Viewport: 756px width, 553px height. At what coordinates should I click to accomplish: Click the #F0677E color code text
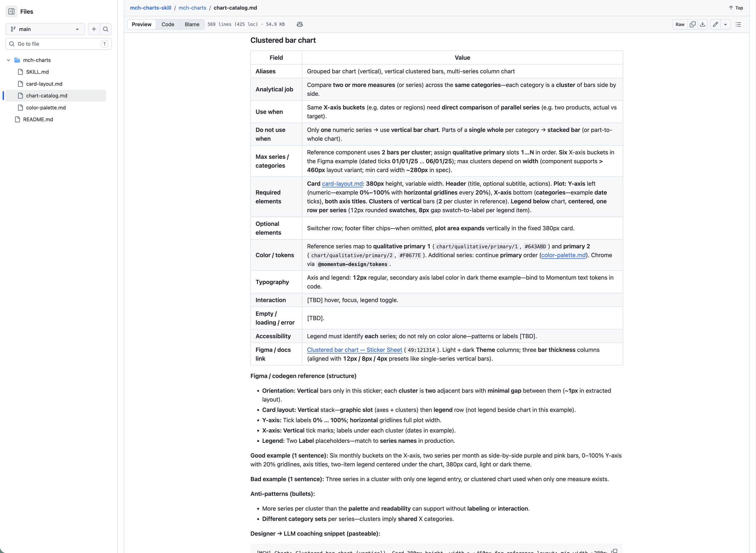pyautogui.click(x=410, y=255)
